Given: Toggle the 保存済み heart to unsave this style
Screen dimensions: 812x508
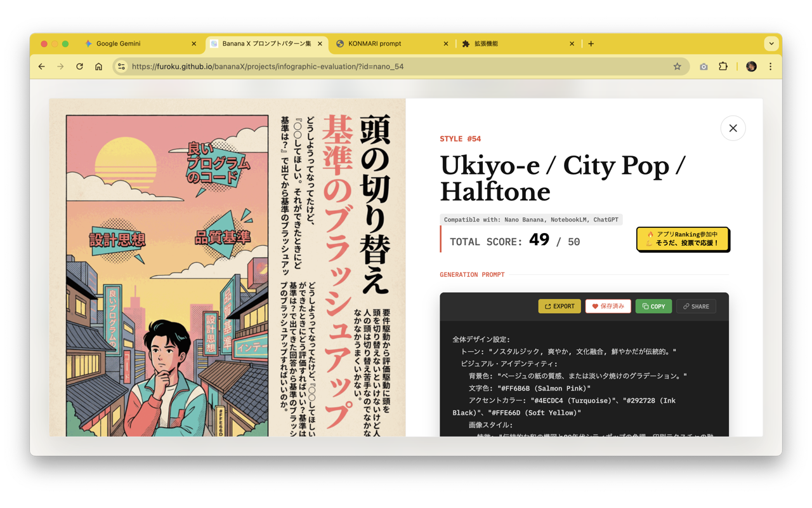Looking at the screenshot, I should pos(608,306).
